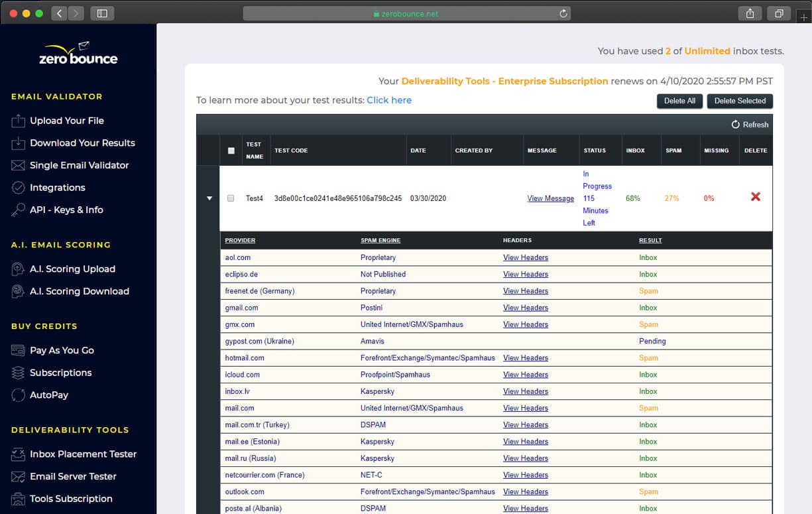This screenshot has width=812, height=514.
Task: Tick the Test4 row checkbox
Action: pyautogui.click(x=231, y=198)
